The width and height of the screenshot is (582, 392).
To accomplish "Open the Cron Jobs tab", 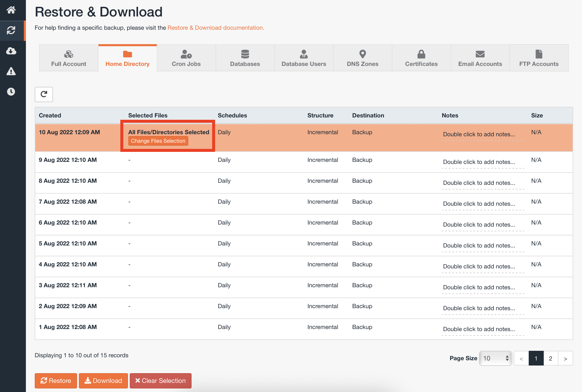I will [x=186, y=58].
